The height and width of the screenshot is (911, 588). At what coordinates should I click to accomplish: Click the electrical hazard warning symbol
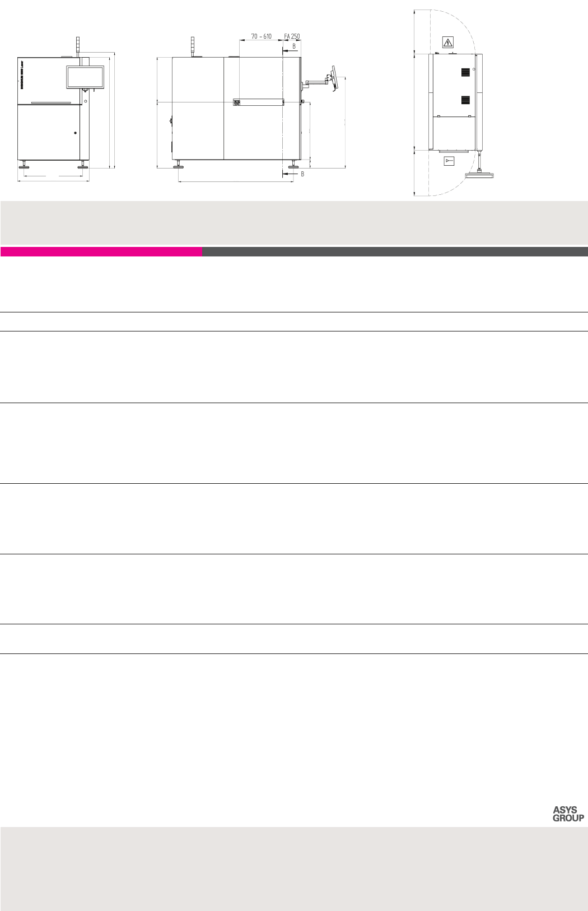click(x=447, y=42)
